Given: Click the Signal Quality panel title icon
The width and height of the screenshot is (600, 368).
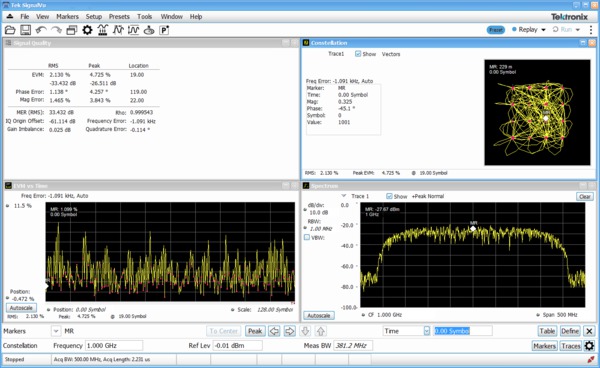Looking at the screenshot, I should tap(8, 43).
